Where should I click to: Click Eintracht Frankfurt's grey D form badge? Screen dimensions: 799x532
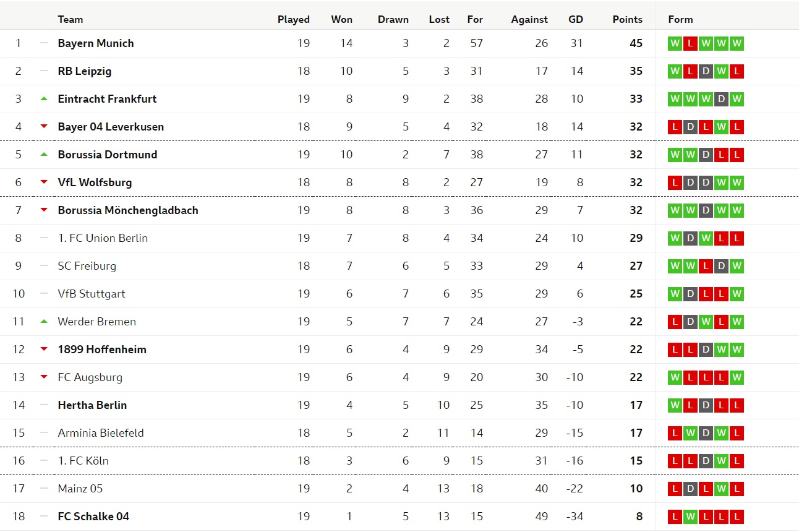pos(721,99)
